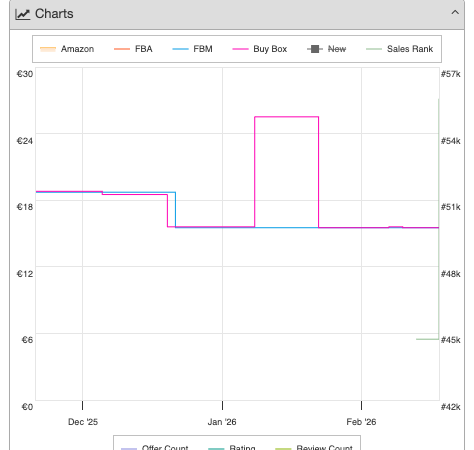Viewport: 474px width, 450px height.
Task: Click the #57k rank axis label
Action: (x=451, y=74)
